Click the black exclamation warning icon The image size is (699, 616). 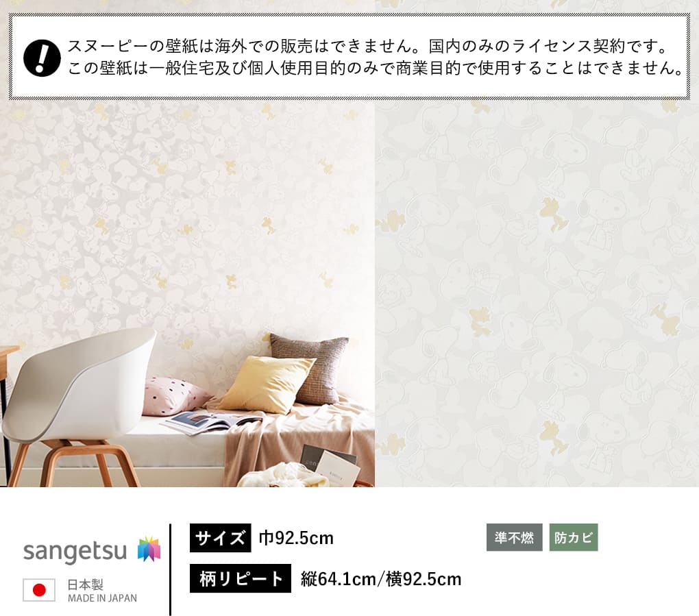click(x=42, y=58)
